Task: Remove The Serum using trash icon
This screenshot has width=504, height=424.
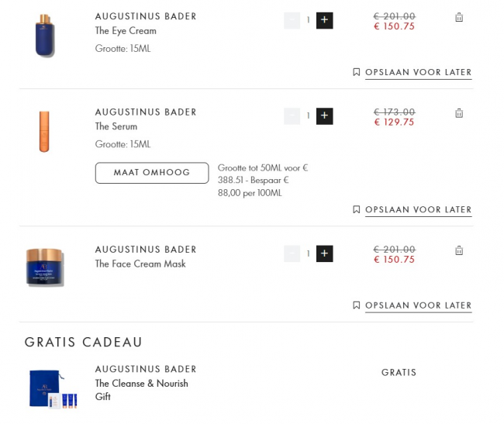Action: [x=459, y=113]
